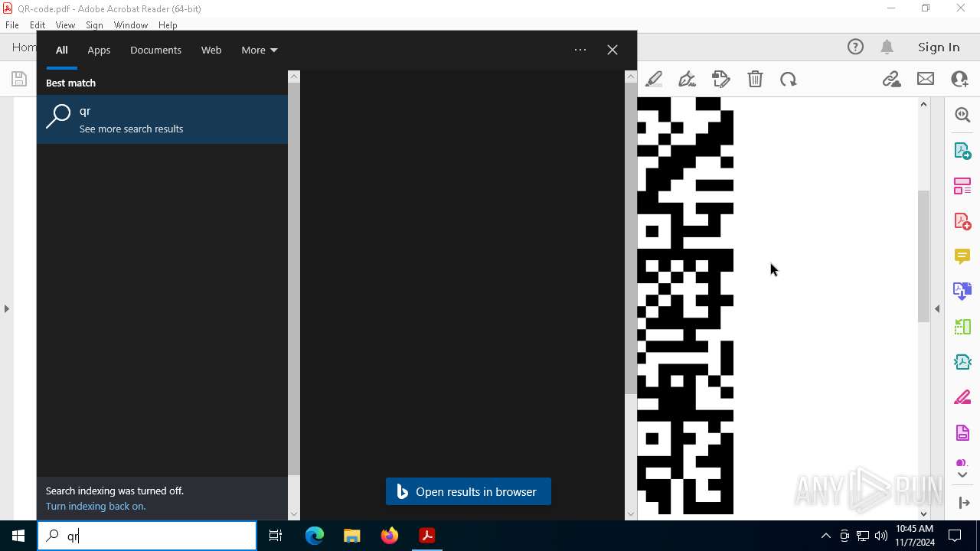Expand the left navigation pane arrow
980x551 pixels.
tap(7, 309)
